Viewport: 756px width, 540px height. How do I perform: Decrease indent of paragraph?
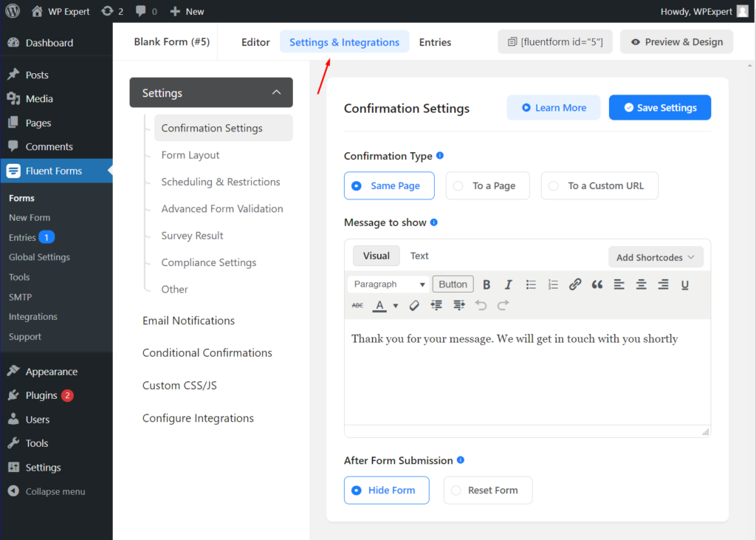point(436,306)
